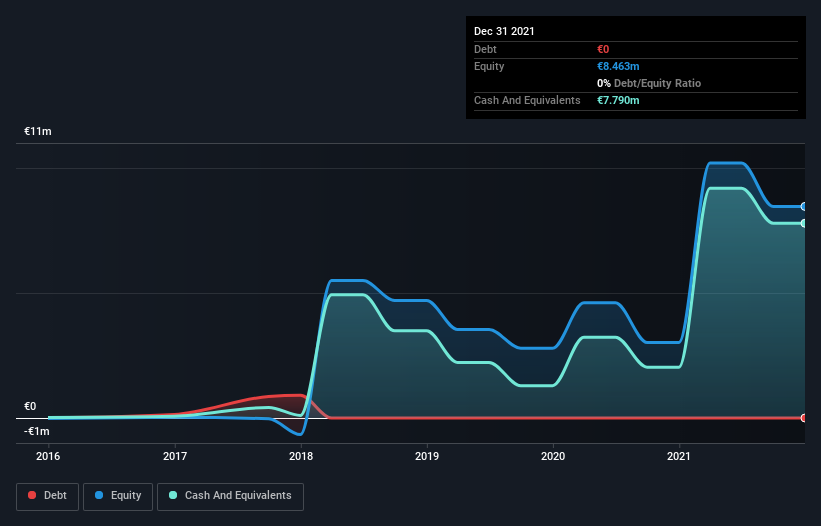This screenshot has height=526, width=821.
Task: Click the red Debt legend dot
Action: (32, 495)
